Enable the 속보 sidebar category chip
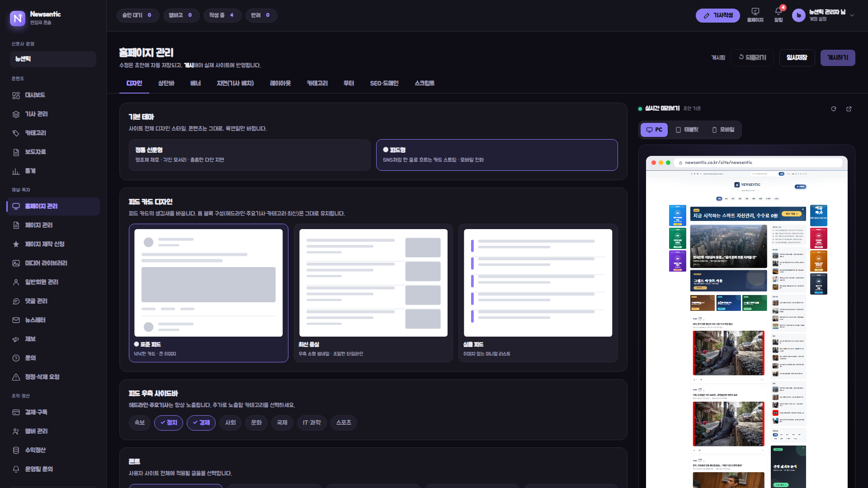 [140, 423]
